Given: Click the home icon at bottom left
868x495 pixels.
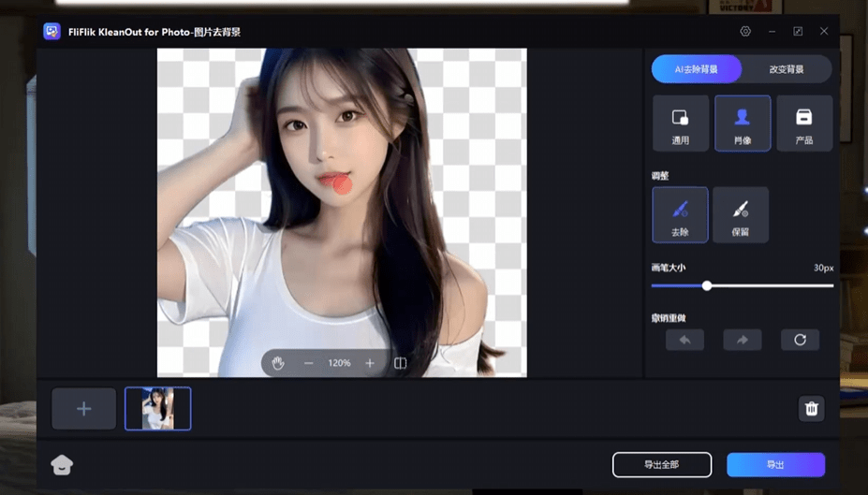Looking at the screenshot, I should [x=62, y=465].
